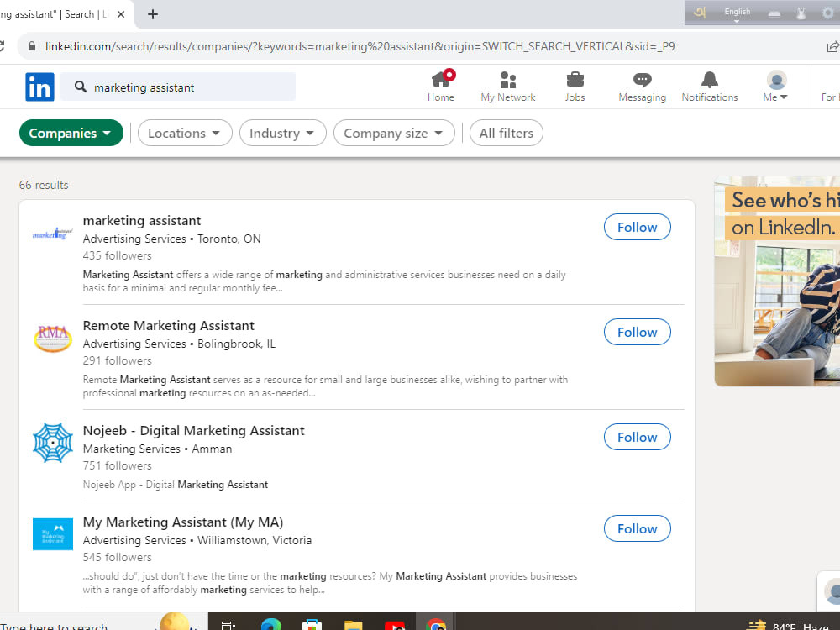Click the See who's hiring ad banner
Viewport: 840px width, 630px height.
(777, 281)
